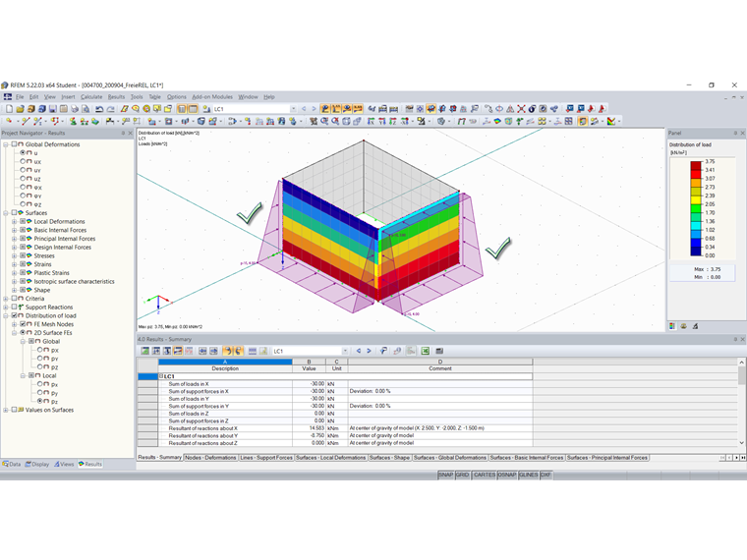This screenshot has width=747, height=560.
Task: Click the Open folder icon in the toolbar
Action: click(x=20, y=109)
